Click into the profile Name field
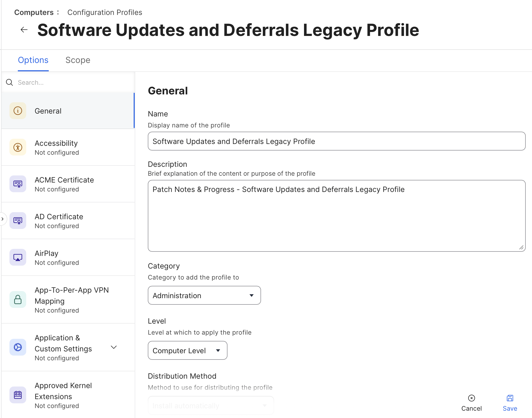This screenshot has height=418, width=532. tap(336, 141)
